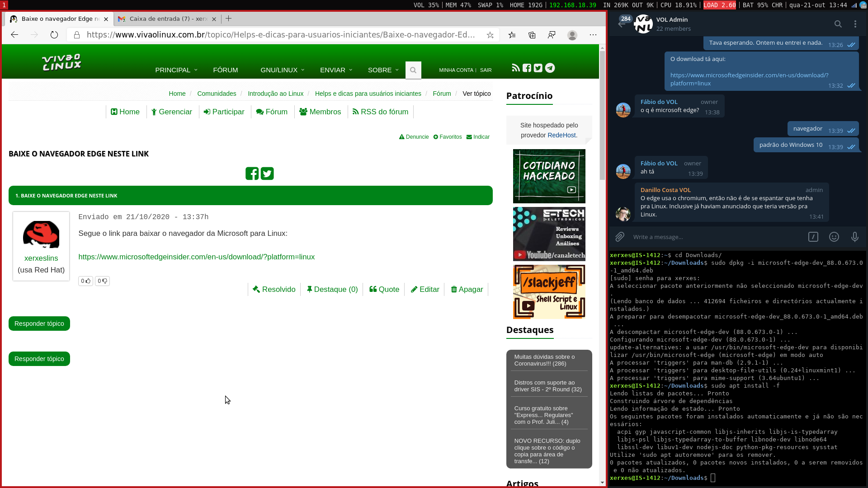Open the microsoftedgeinsider link in the post
Image resolution: width=868 pixels, height=488 pixels.
(197, 257)
